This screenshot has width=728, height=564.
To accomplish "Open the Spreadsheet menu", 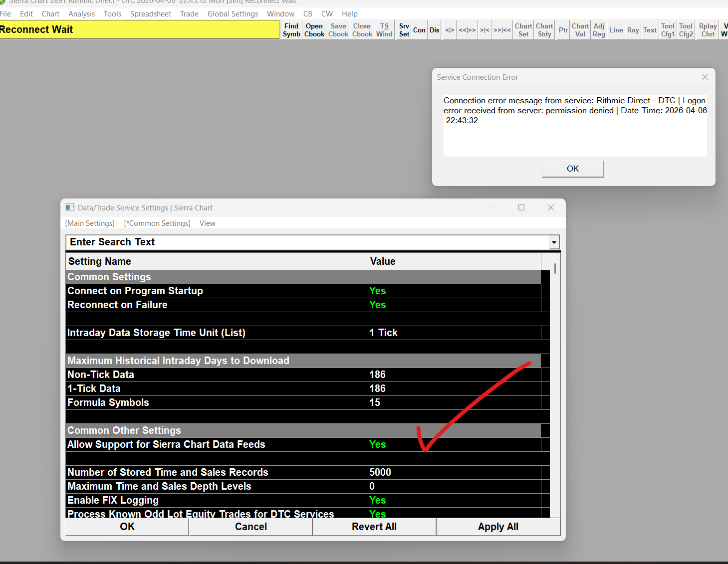I will click(x=151, y=14).
